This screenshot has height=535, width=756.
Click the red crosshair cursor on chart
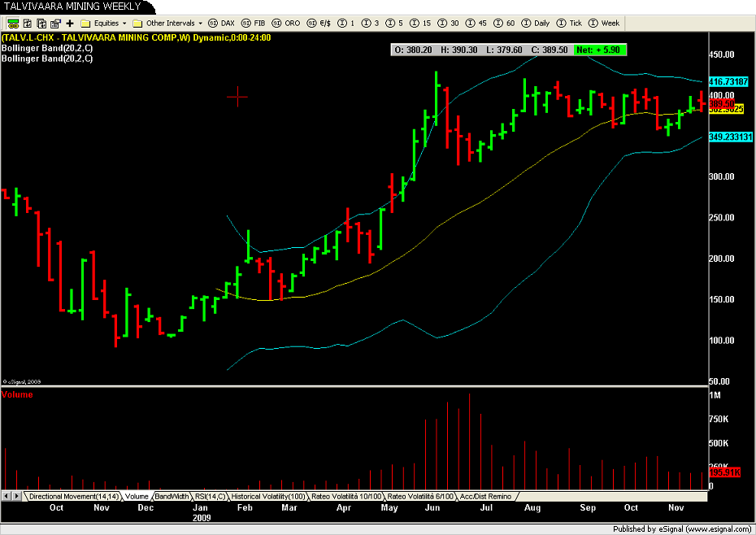237,97
